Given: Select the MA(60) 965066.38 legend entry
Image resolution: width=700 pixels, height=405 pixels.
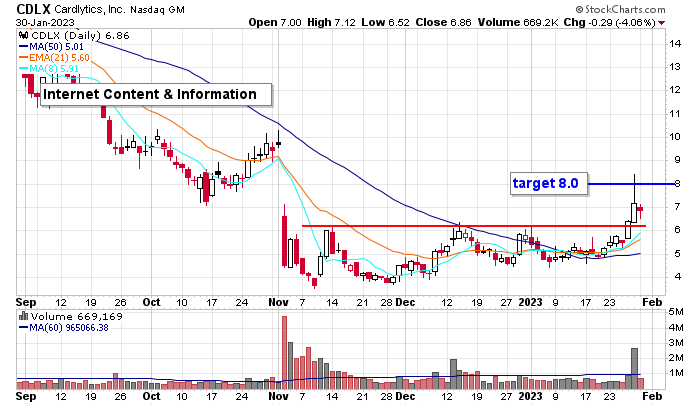Looking at the screenshot, I should point(64,328).
